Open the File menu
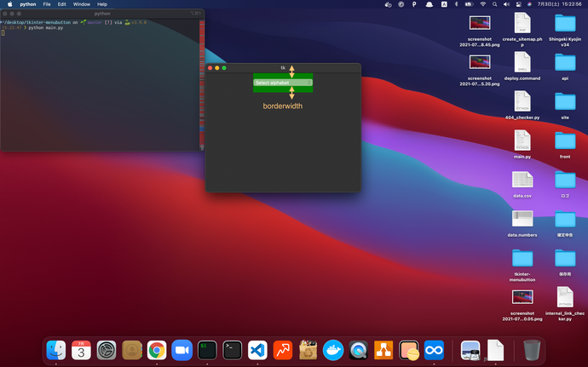Viewport: 588px width, 367px height. pos(46,4)
